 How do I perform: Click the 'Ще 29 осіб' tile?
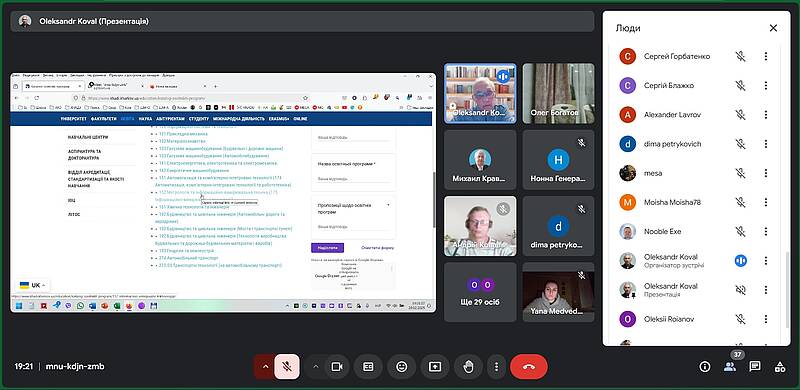[480, 292]
